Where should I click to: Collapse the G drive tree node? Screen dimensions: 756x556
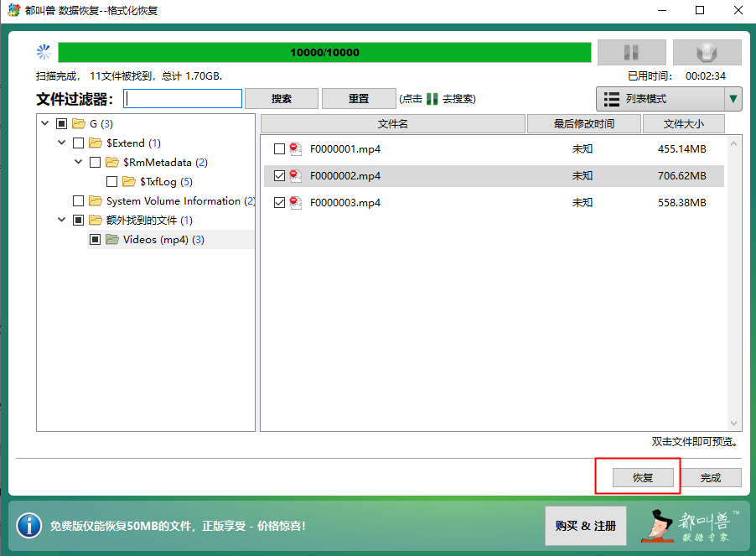44,123
